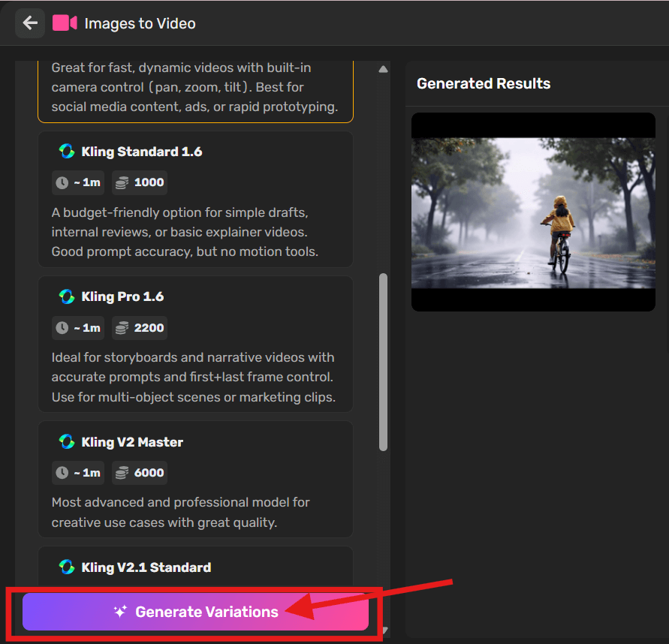Click the Kling V2.1 Standard logo icon

tap(67, 567)
